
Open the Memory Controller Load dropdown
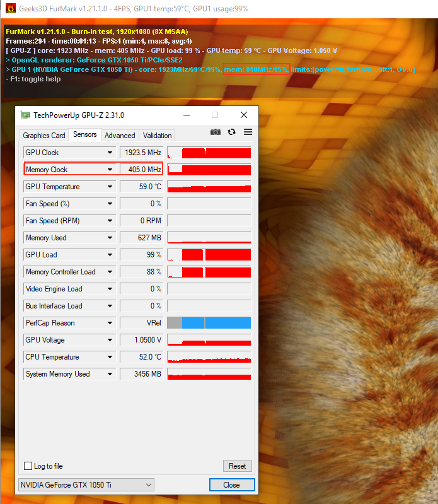110,272
